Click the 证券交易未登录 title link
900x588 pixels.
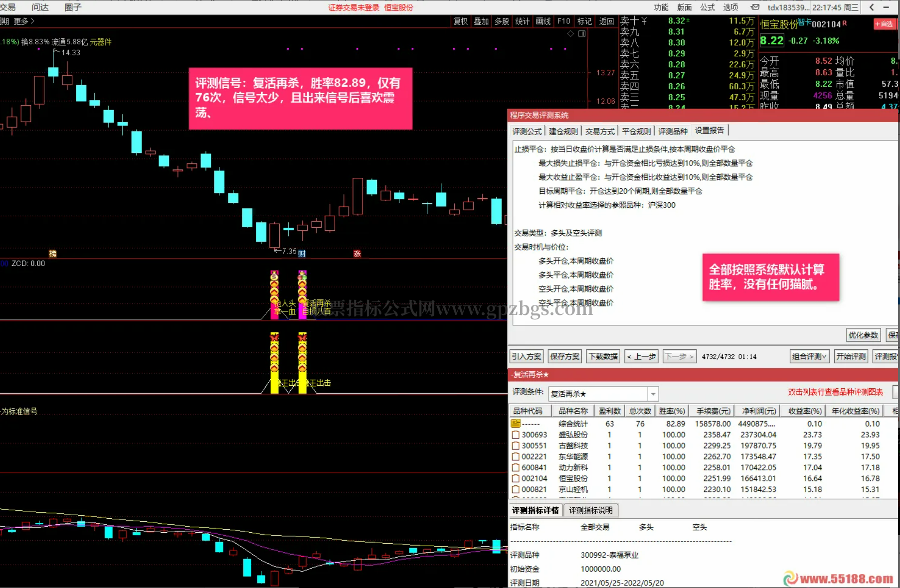(x=354, y=7)
